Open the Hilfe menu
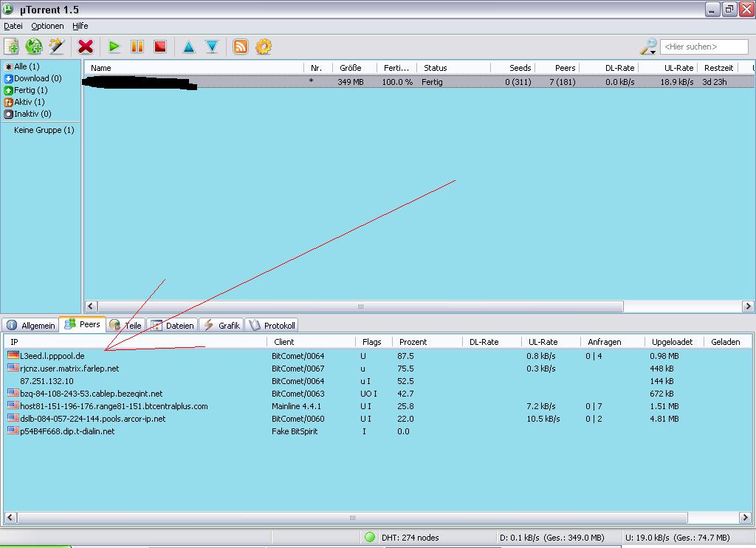The height and width of the screenshot is (548, 756). coord(80,26)
